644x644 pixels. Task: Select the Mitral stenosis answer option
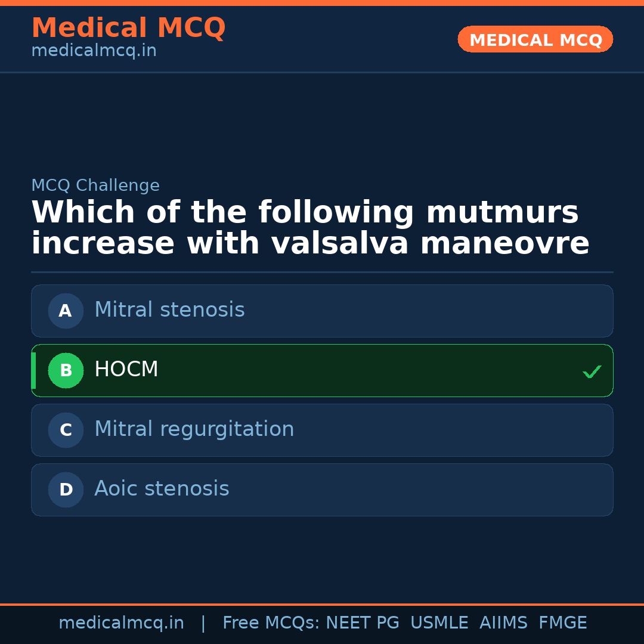tap(322, 311)
